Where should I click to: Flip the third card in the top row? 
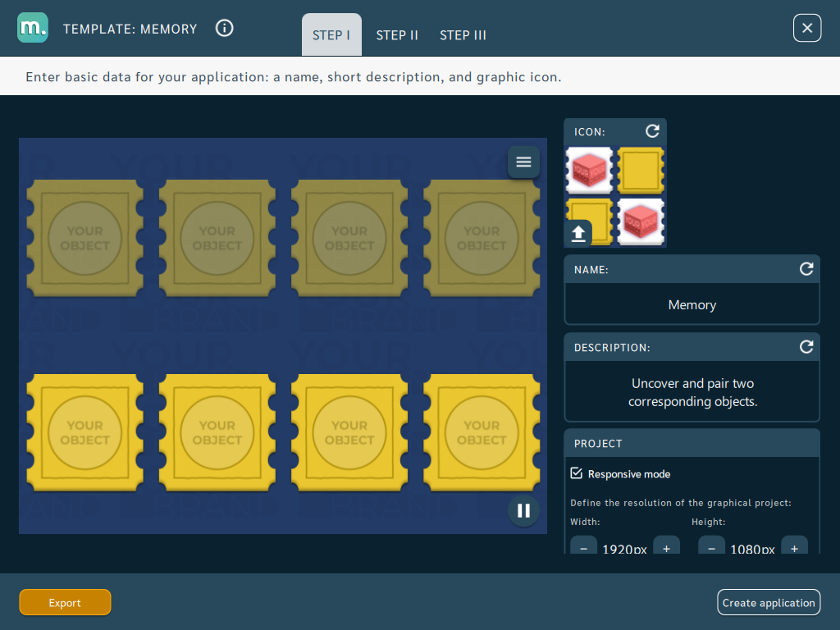pyautogui.click(x=349, y=238)
